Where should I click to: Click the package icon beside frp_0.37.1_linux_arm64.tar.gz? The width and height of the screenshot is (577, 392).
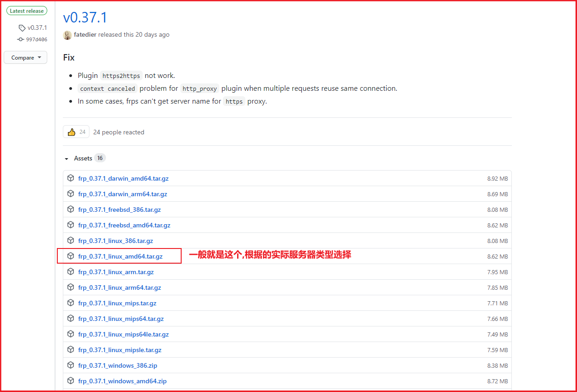point(71,287)
